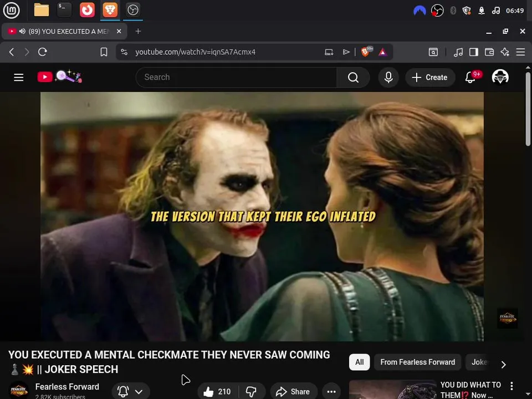The image size is (532, 399).
Task: Close the YouTube browser tab
Action: 119,31
